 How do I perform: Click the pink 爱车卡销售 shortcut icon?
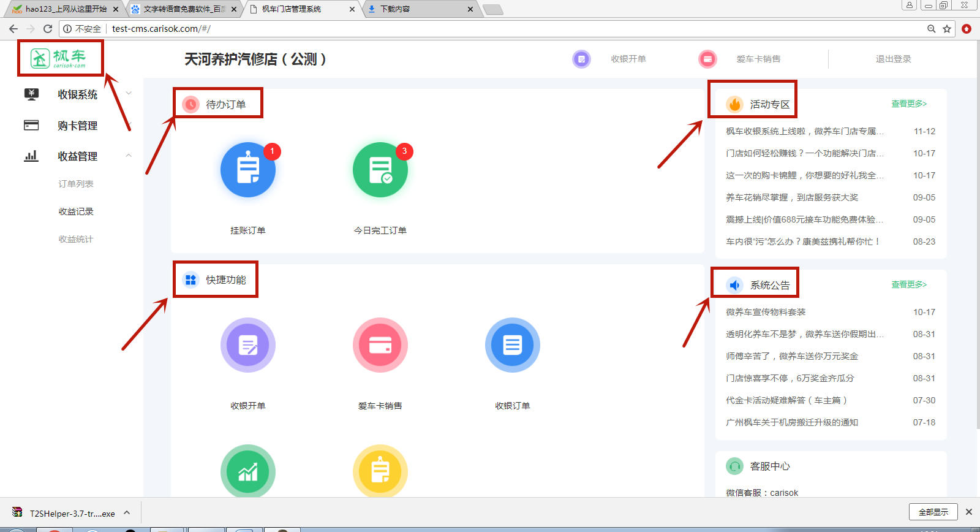[380, 345]
